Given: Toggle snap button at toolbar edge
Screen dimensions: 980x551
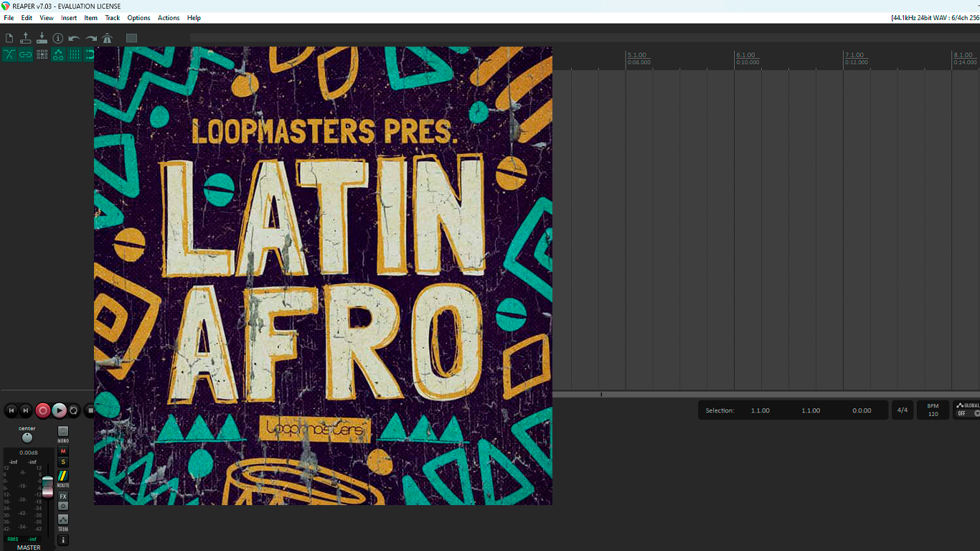Looking at the screenshot, I should [x=90, y=55].
